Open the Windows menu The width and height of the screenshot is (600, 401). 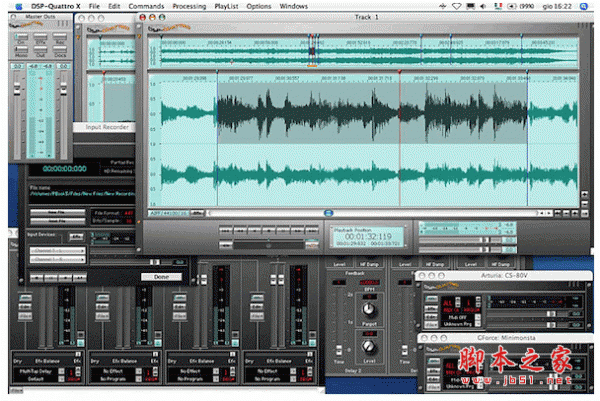click(x=293, y=6)
